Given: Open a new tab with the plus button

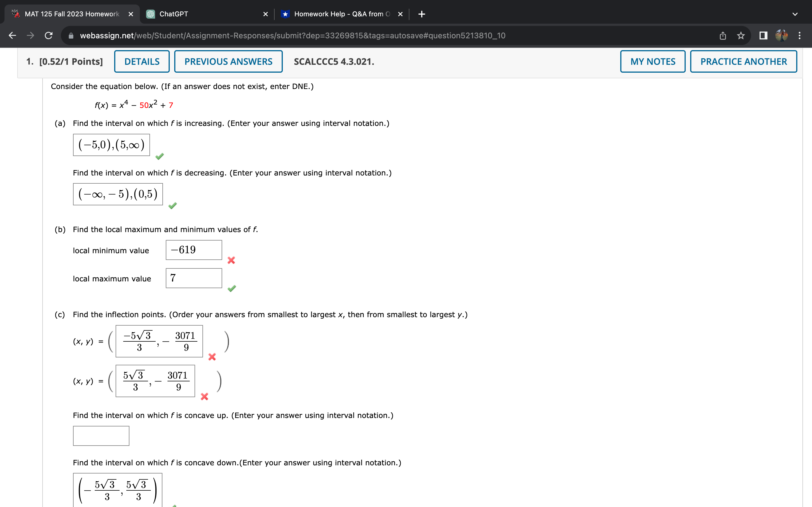Looking at the screenshot, I should [422, 14].
